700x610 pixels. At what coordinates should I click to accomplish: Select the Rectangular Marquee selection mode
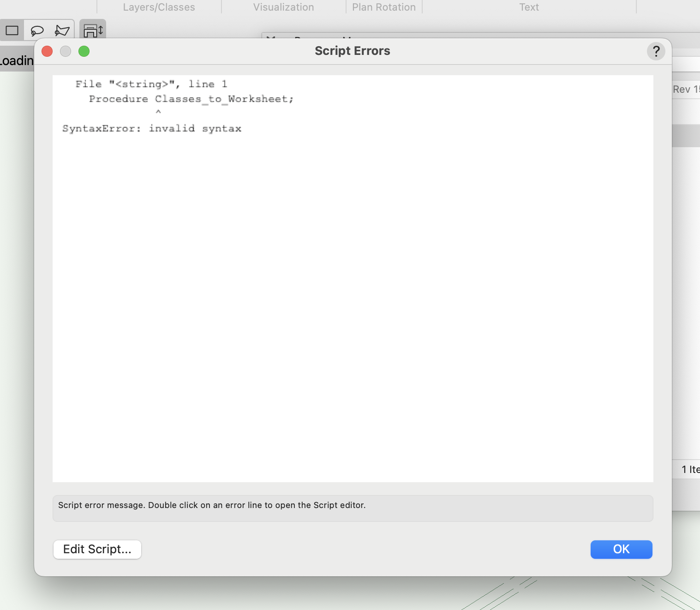click(12, 30)
